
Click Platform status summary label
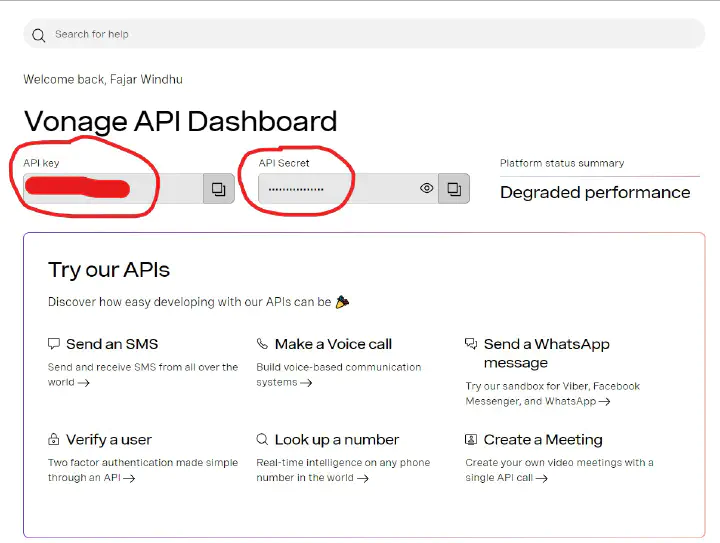[562, 163]
